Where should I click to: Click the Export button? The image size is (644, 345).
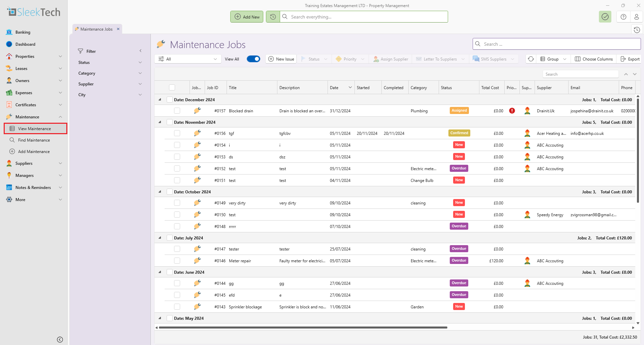[630, 59]
